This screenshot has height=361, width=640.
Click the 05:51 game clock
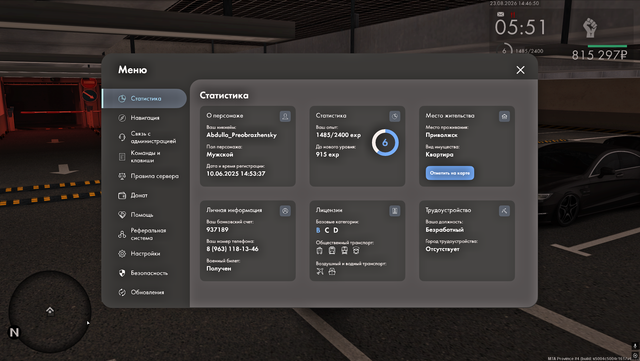520,28
